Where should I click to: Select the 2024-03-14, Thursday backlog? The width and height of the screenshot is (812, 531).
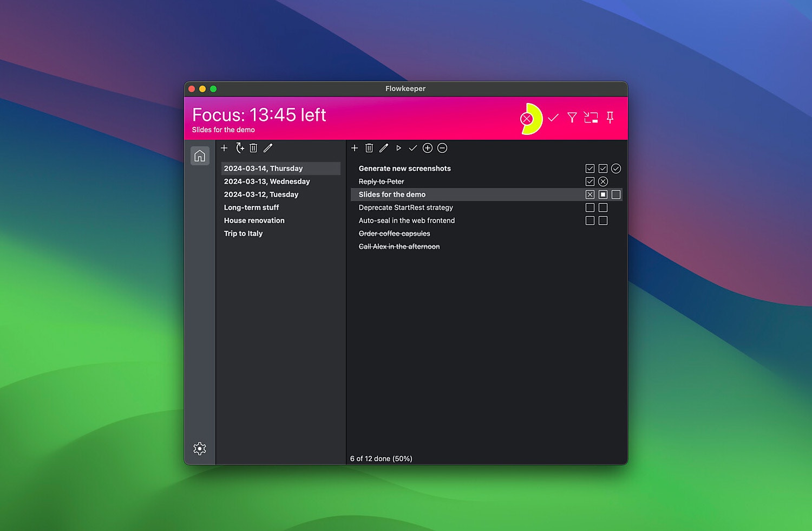[280, 169]
